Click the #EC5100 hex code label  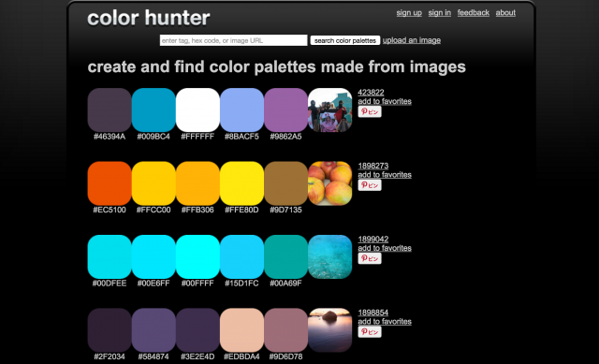(x=110, y=210)
